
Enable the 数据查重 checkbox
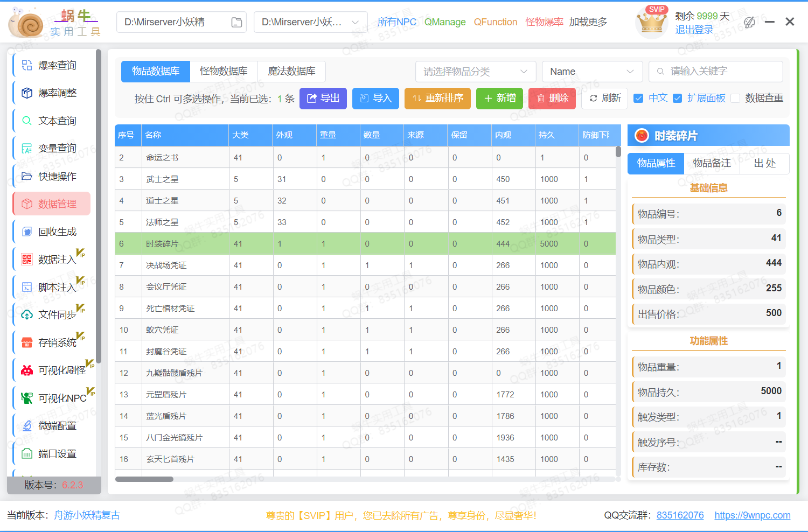click(x=735, y=98)
